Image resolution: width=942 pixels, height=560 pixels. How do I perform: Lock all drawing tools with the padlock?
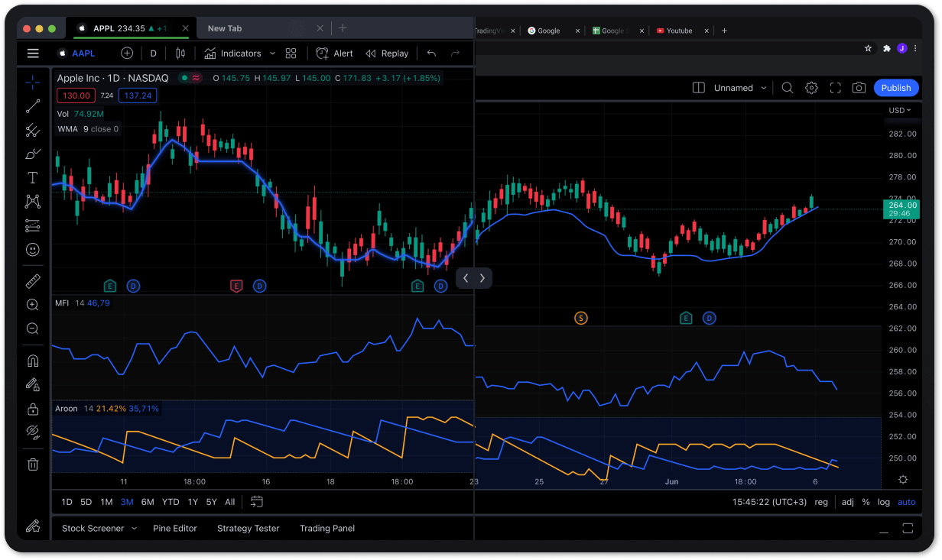(32, 408)
